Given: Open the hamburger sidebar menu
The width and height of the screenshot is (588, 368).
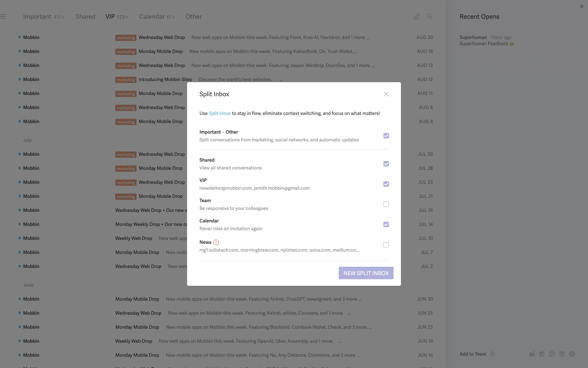Looking at the screenshot, I should [x=3, y=17].
